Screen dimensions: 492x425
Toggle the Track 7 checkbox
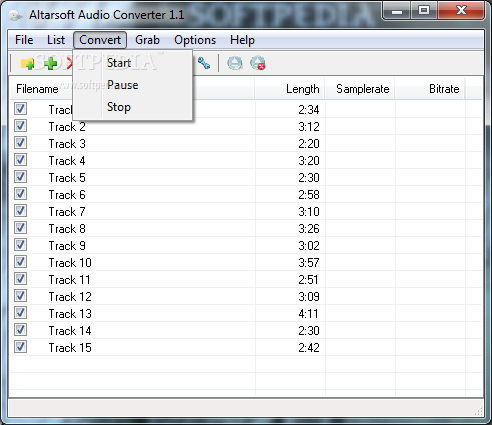coord(20,211)
